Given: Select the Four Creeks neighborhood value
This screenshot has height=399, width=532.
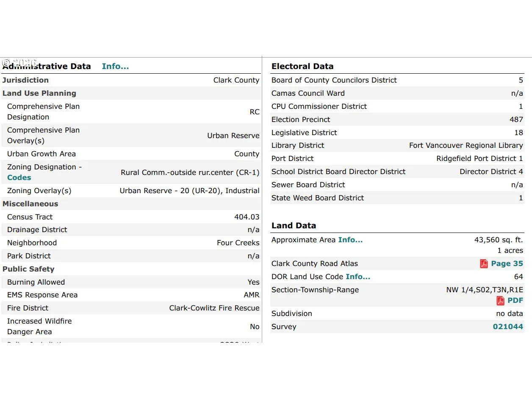Looking at the screenshot, I should click(x=238, y=243).
